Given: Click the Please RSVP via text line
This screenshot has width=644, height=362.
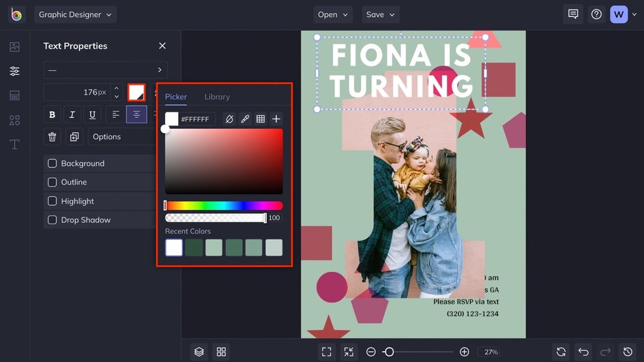Looking at the screenshot, I should pos(466,301).
